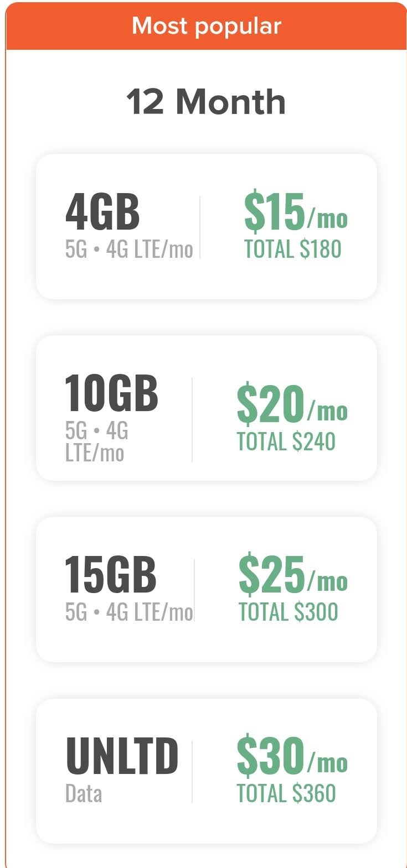Click the Data subtitle under UNLTD
This screenshot has width=407, height=868.
coord(84,794)
